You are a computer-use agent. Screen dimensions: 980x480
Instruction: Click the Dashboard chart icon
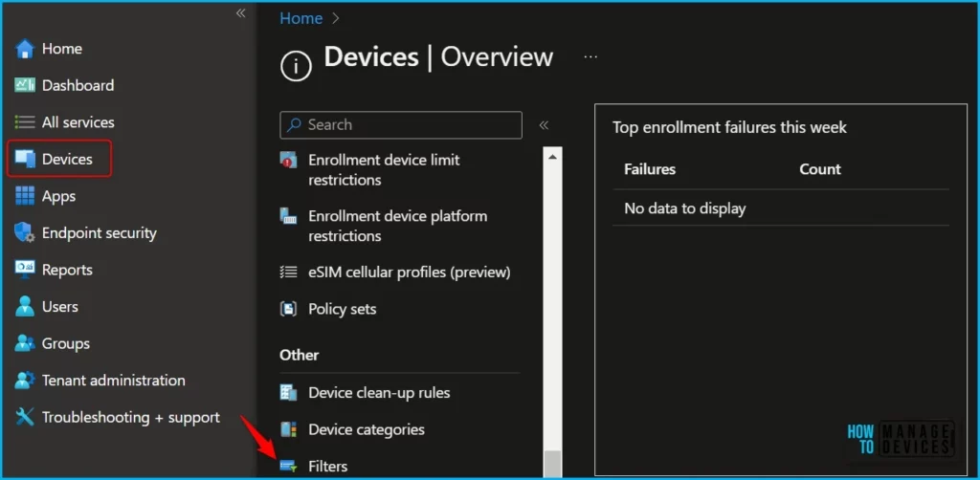click(x=24, y=85)
